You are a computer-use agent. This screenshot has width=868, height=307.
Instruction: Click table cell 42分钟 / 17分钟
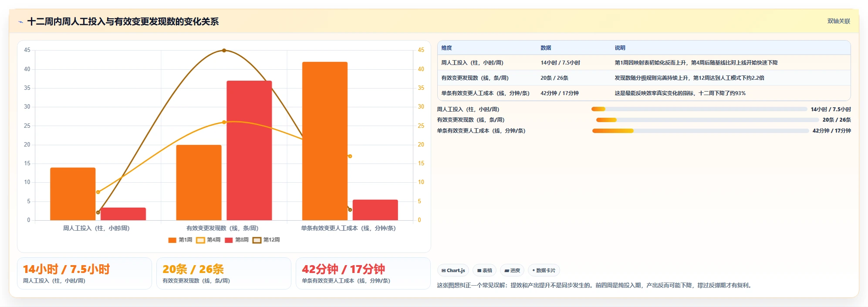[x=560, y=93]
